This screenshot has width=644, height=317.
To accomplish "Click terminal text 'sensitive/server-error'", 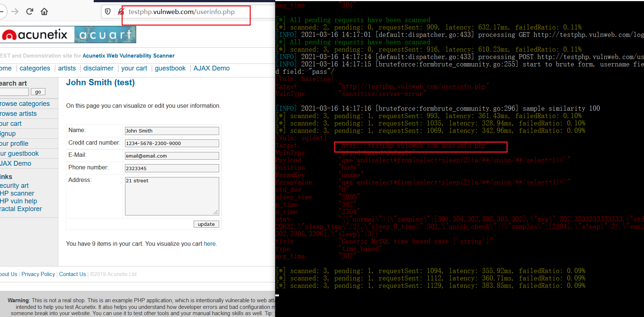I will click(382, 94).
